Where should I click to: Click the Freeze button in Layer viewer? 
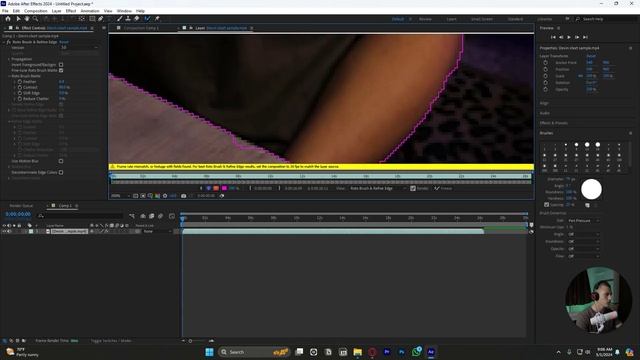click(443, 188)
